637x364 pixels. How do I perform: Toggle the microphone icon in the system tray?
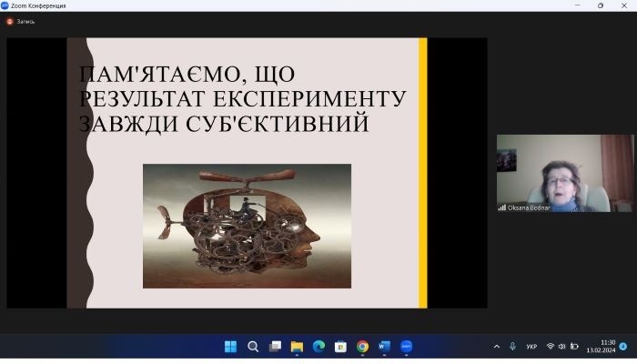(513, 347)
